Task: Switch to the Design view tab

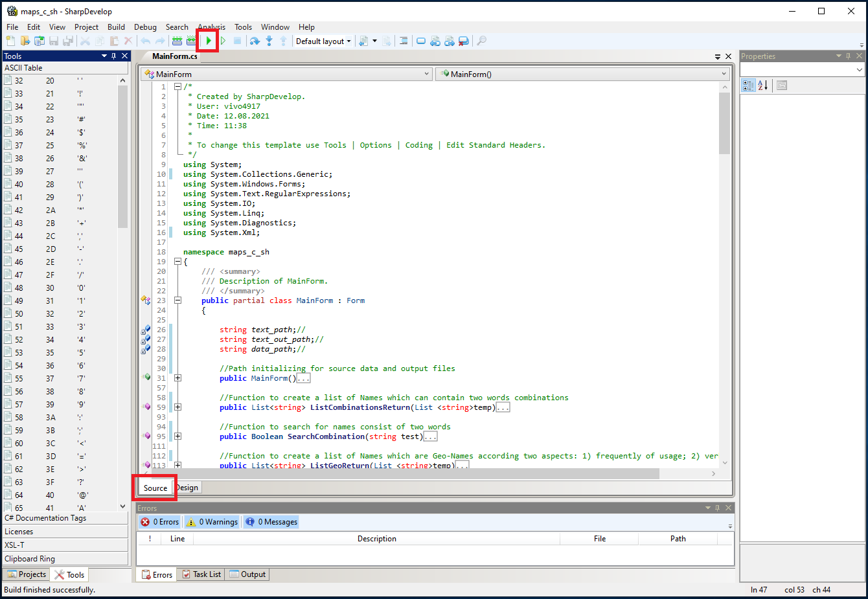Action: tap(187, 488)
